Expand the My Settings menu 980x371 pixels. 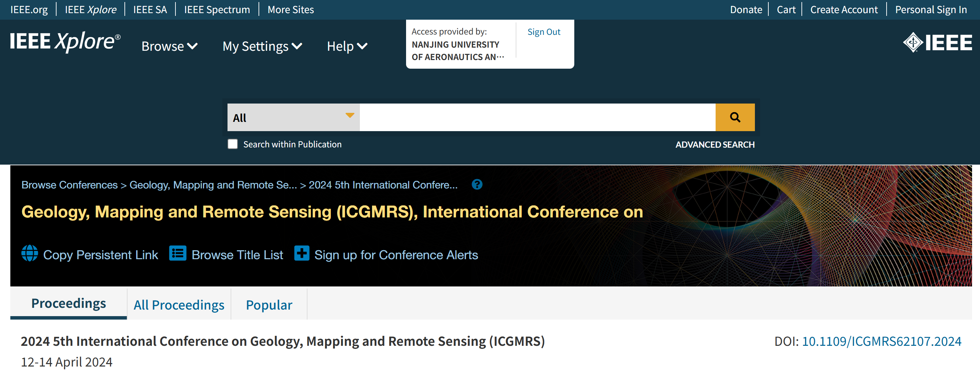coord(262,46)
